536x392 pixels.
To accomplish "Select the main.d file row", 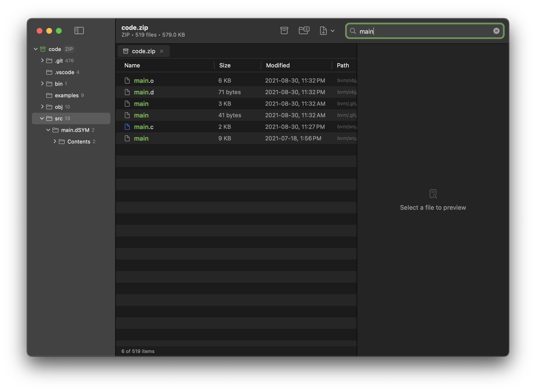I will (236, 92).
